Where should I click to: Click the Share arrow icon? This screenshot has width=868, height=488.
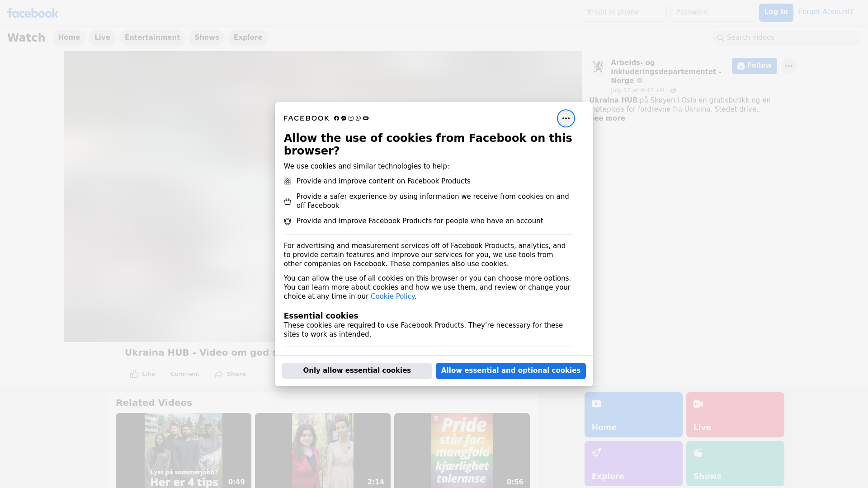pyautogui.click(x=219, y=374)
